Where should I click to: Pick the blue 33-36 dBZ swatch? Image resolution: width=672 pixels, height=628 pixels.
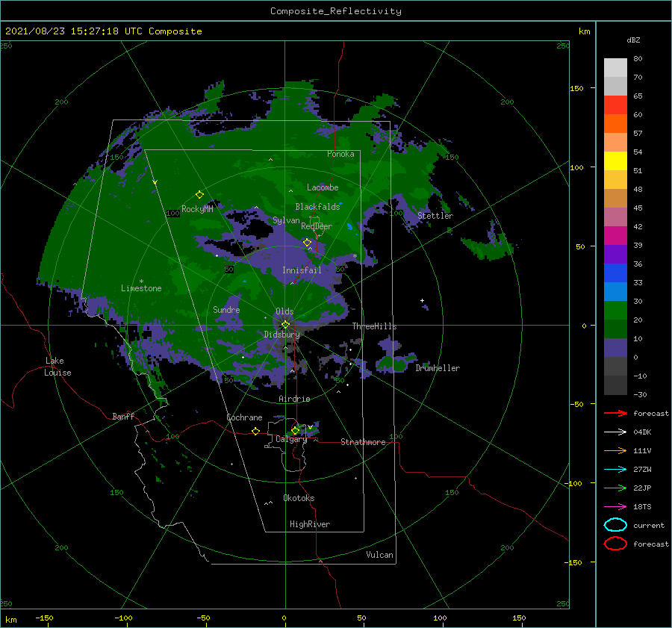(x=615, y=273)
